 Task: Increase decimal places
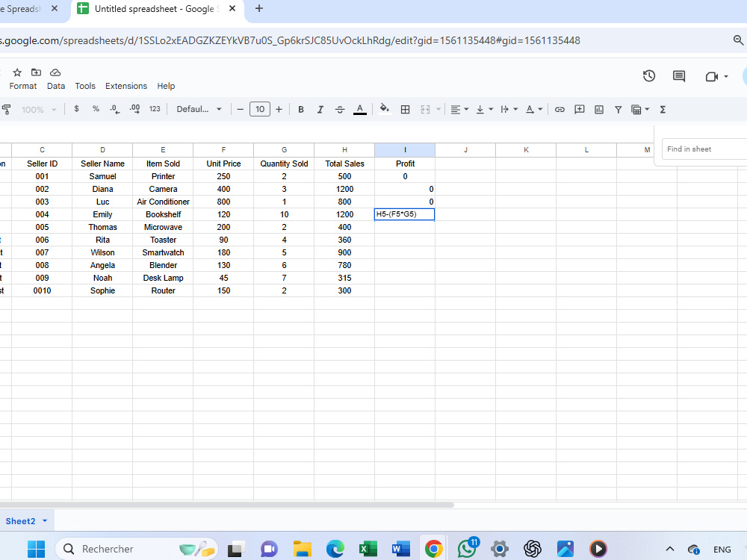pos(134,109)
